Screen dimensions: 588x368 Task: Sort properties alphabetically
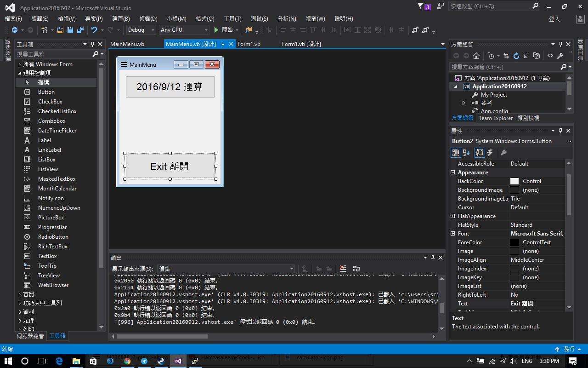(x=466, y=153)
